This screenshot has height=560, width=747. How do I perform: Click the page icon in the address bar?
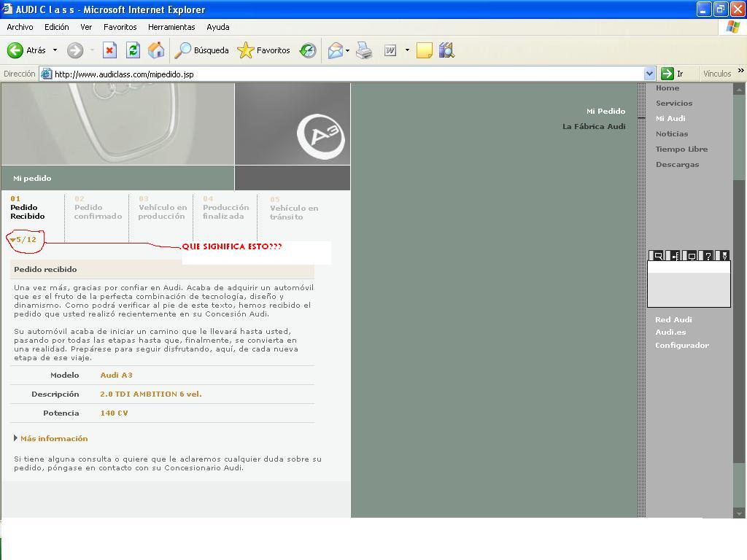coord(46,74)
